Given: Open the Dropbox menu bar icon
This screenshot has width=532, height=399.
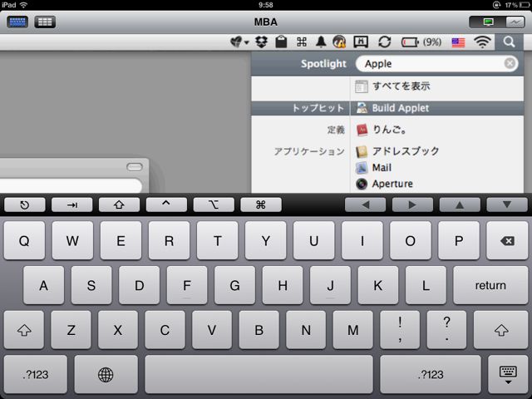Looking at the screenshot, I should tap(261, 42).
